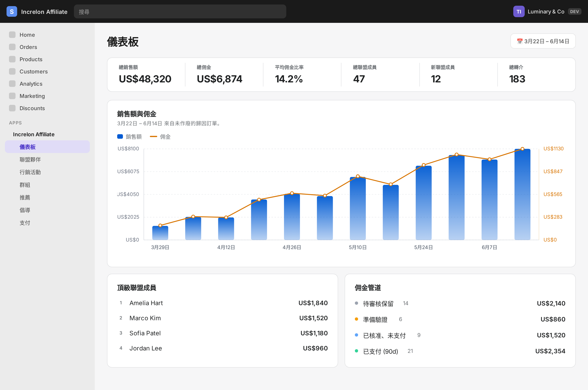588x390 pixels.
Task: Click the 已支付 (90d) pipeline row
Action: coord(460,351)
